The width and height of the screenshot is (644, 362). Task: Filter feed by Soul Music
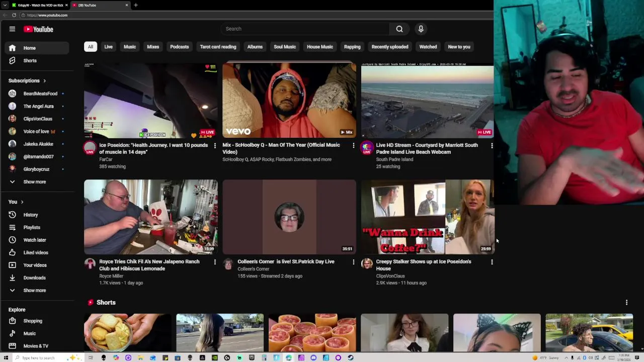click(x=285, y=47)
